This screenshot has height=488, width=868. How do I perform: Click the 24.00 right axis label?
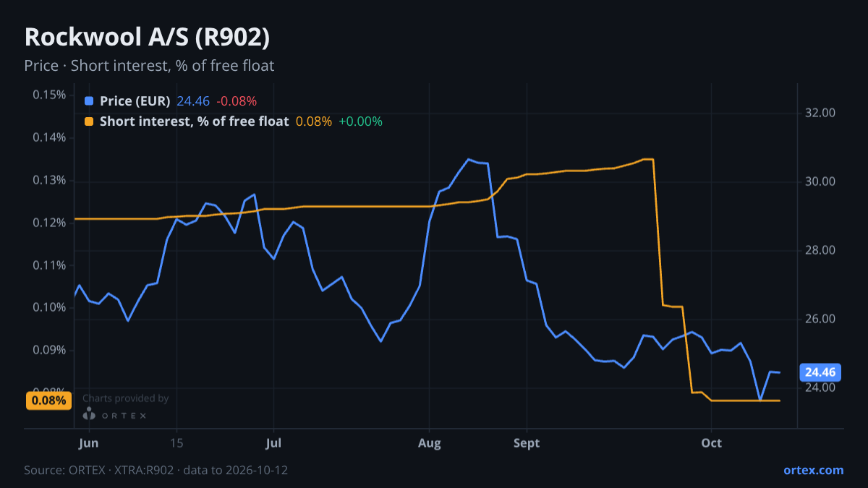(820, 388)
